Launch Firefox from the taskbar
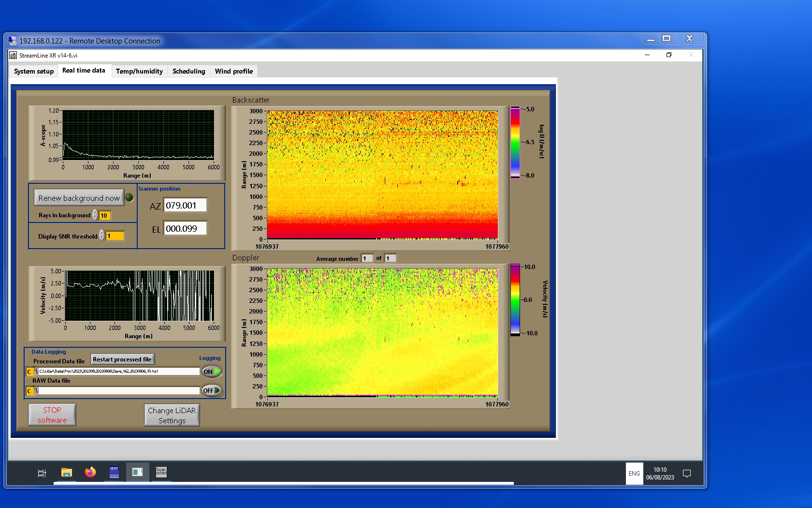Image resolution: width=812 pixels, height=508 pixels. tap(90, 473)
